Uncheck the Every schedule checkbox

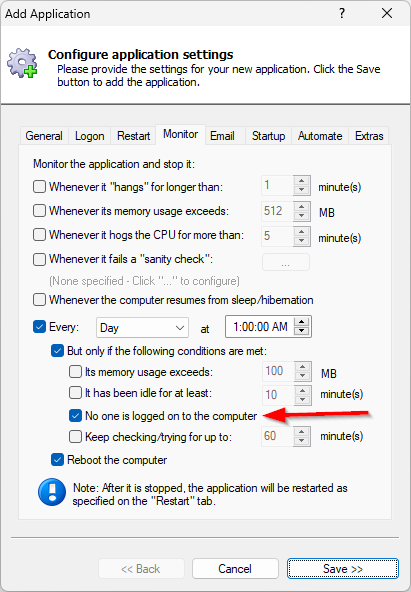pyautogui.click(x=39, y=327)
